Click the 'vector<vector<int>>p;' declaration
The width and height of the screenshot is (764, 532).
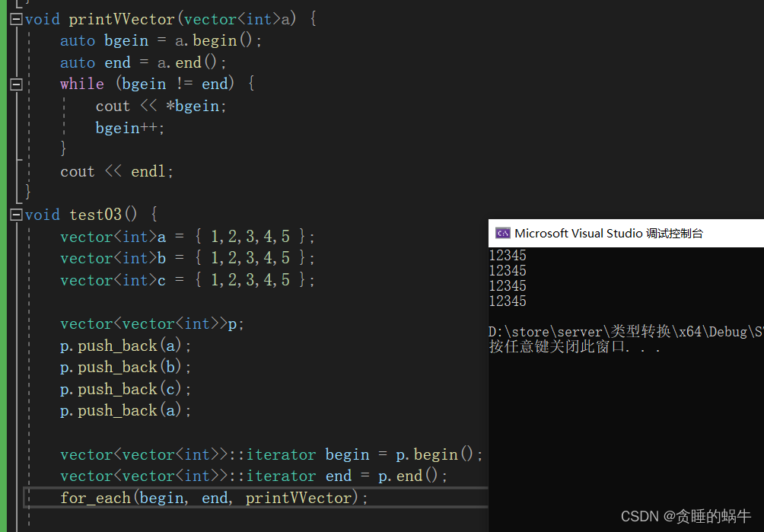[x=152, y=324]
